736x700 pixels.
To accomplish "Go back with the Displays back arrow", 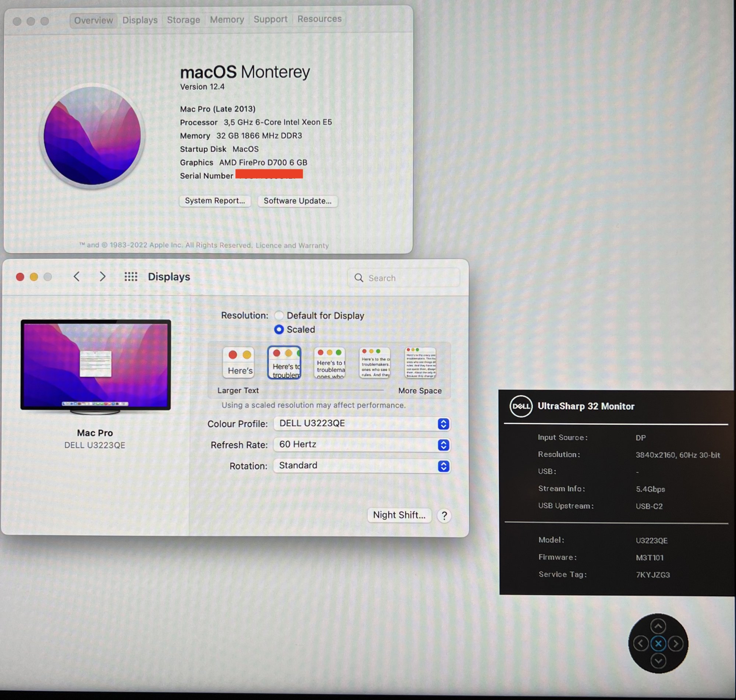I will [x=77, y=277].
